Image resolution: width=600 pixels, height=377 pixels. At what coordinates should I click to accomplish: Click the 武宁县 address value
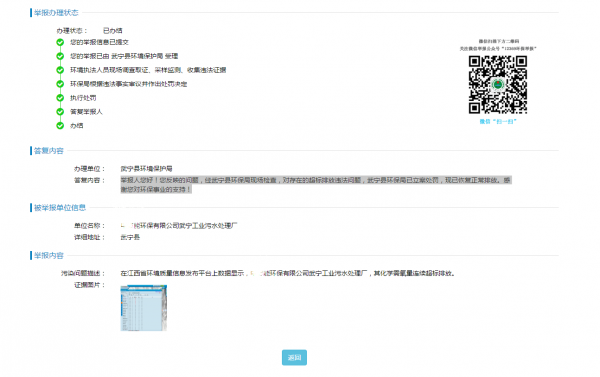130,237
